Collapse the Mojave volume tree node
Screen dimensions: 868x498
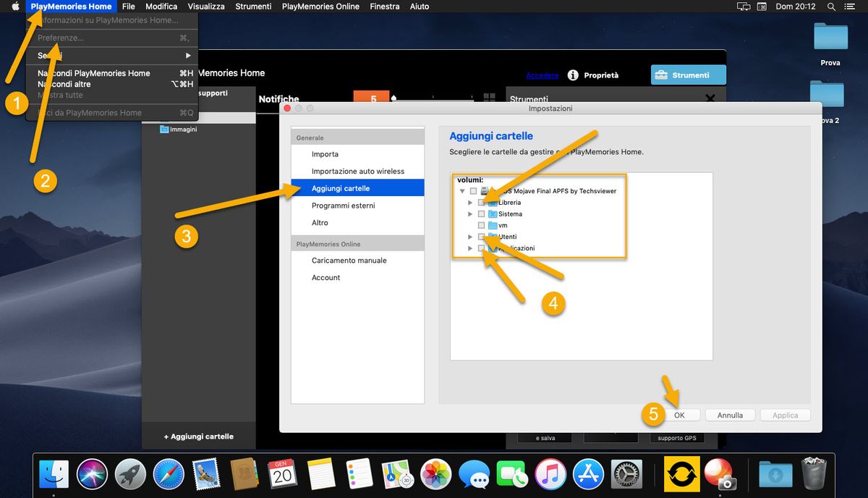tap(461, 191)
